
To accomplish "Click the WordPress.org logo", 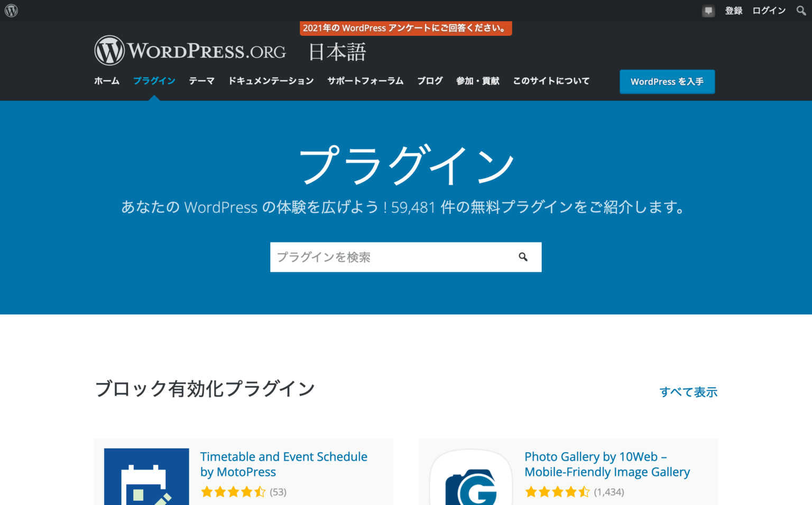I will [189, 50].
